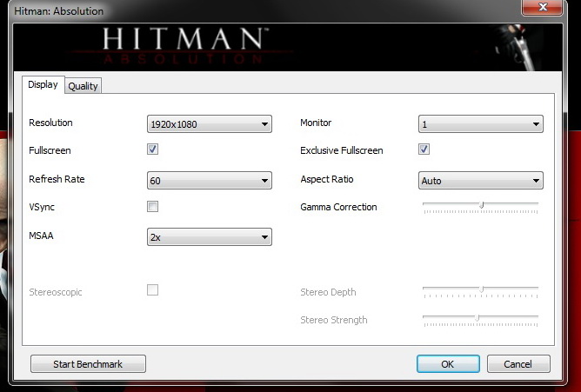Open the Resolution dropdown
This screenshot has height=392, width=581.
[210, 124]
